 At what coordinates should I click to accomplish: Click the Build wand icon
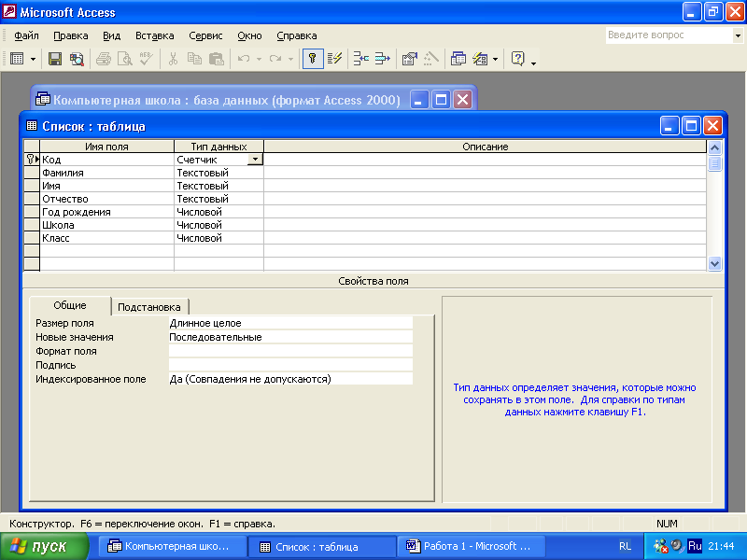[430, 59]
